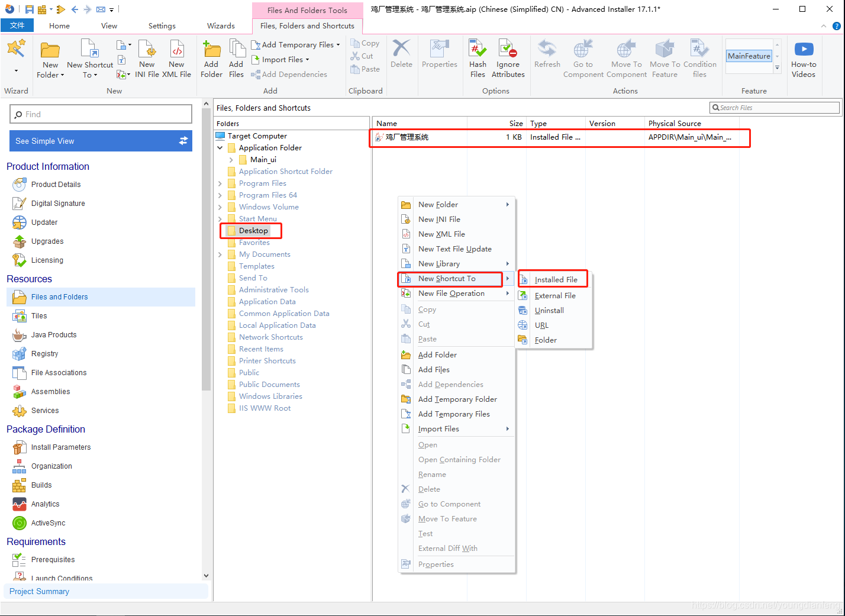The height and width of the screenshot is (616, 845).
Task: Expand the My Documents node
Action: coord(220,254)
